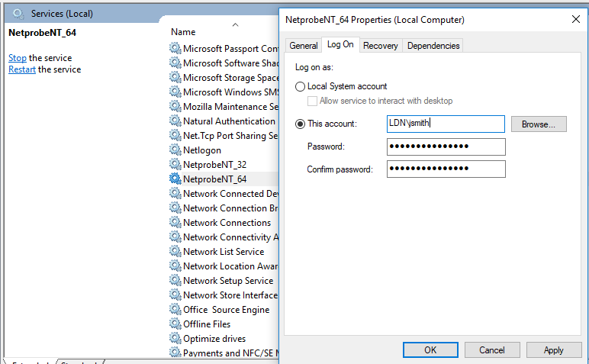Image resolution: width=589 pixels, height=364 pixels.
Task: Select the This account radio button
Action: (301, 124)
